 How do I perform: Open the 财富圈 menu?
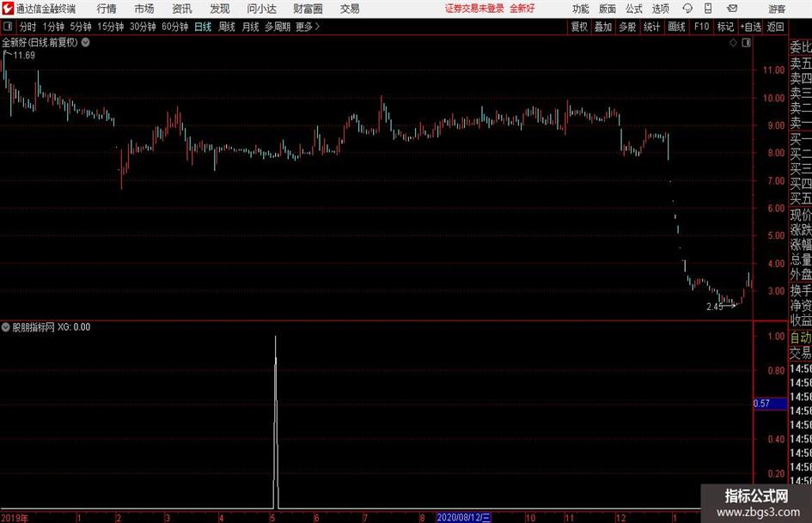pos(308,9)
